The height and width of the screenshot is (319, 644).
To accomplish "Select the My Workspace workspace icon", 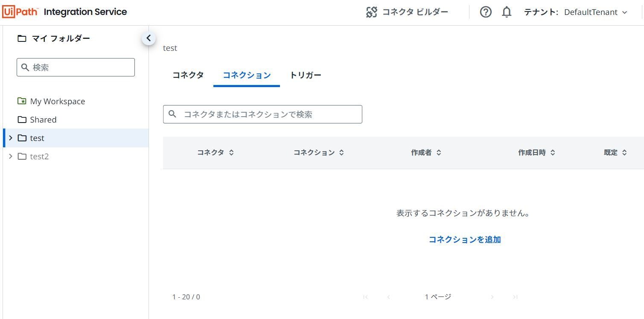I will [22, 101].
